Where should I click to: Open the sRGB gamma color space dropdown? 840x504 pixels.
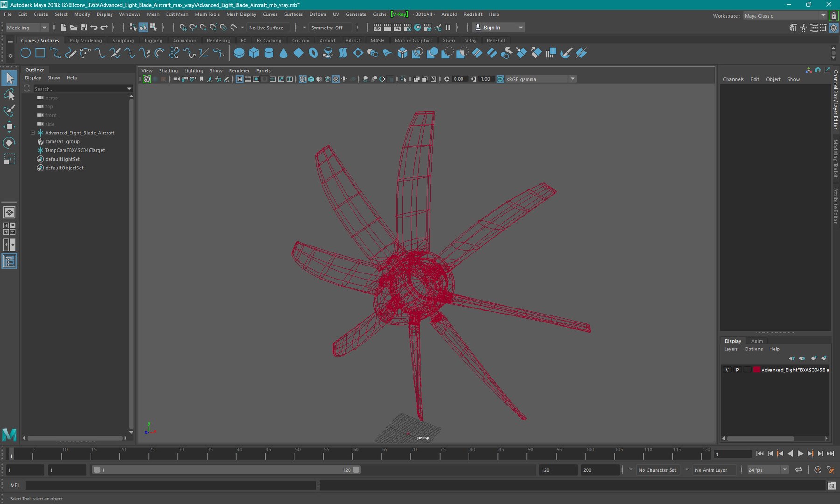click(x=540, y=79)
